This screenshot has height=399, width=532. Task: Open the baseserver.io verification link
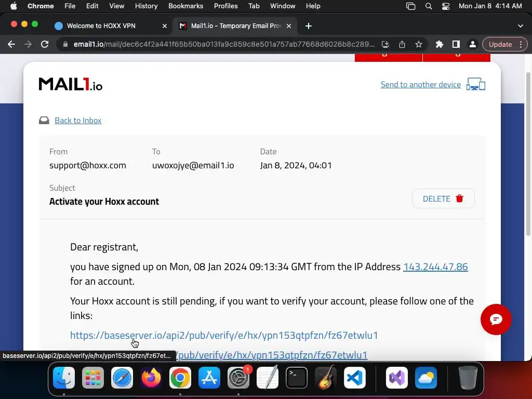224,335
